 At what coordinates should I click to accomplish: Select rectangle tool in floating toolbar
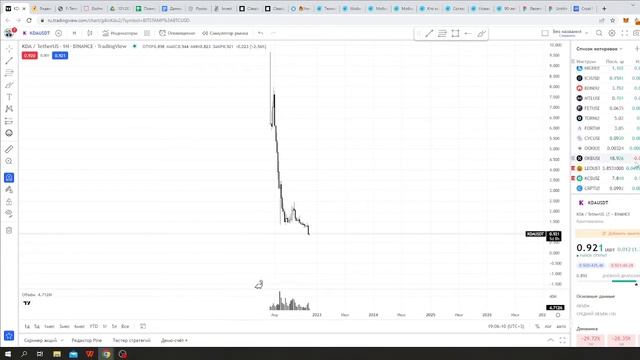pyautogui.click(x=455, y=34)
